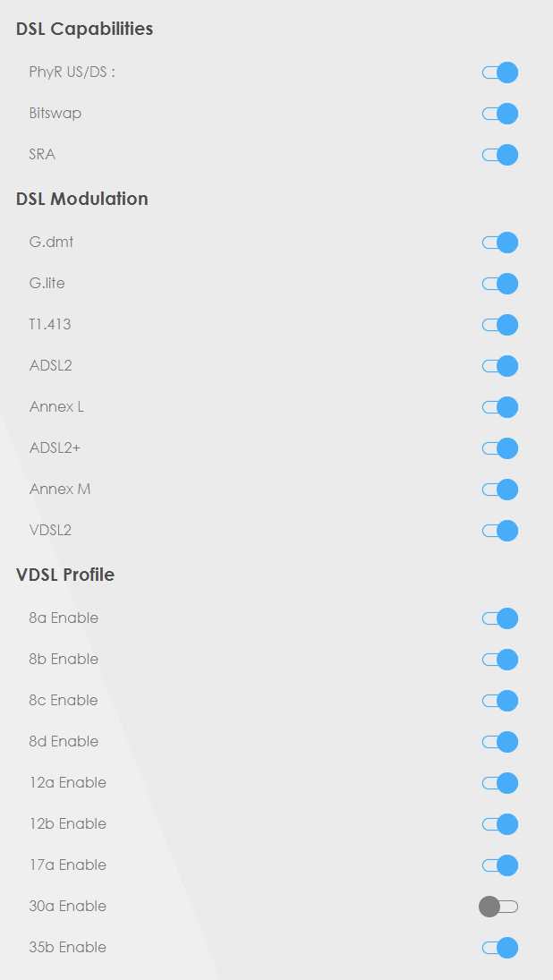Disable Annex M toggle
This screenshot has width=553, height=980.
[x=500, y=490]
